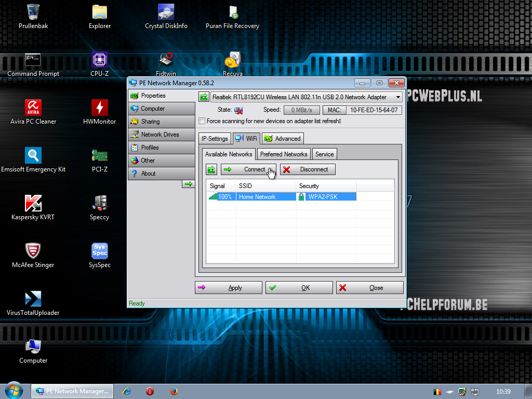
Task: Launch Speccy desktop icon
Action: 99,208
